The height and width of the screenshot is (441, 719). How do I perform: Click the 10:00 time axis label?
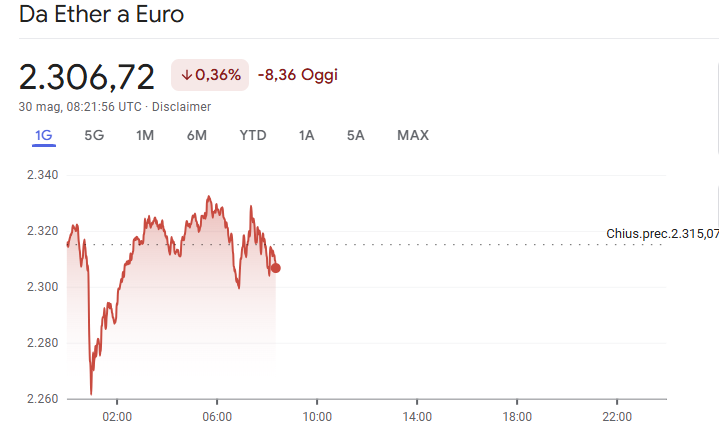[317, 417]
